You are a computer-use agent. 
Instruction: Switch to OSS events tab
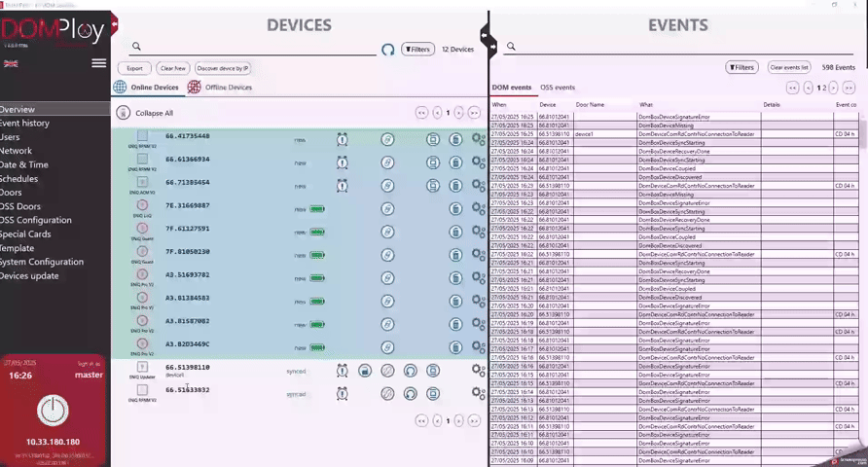(558, 88)
